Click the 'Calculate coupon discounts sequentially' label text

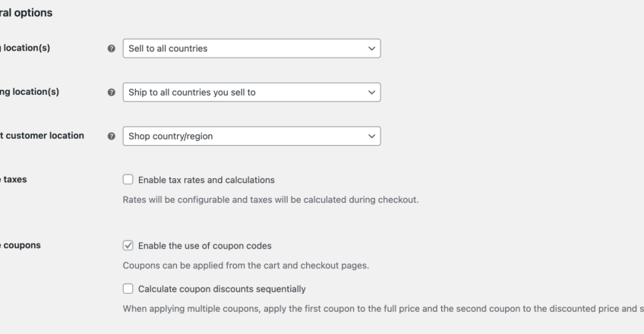coord(222,289)
